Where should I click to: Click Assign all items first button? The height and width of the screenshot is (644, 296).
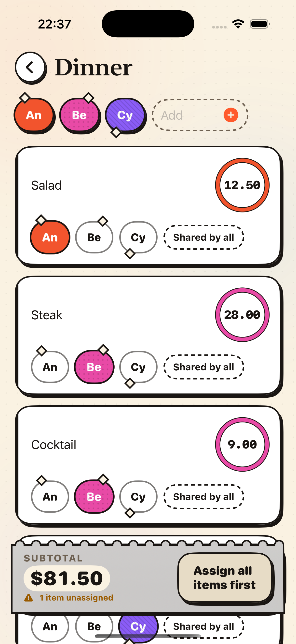225,577
